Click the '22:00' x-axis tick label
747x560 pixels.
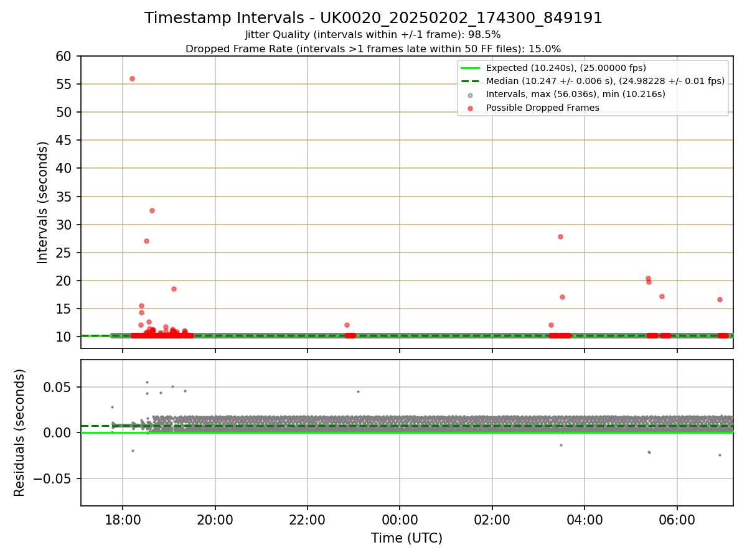click(308, 520)
